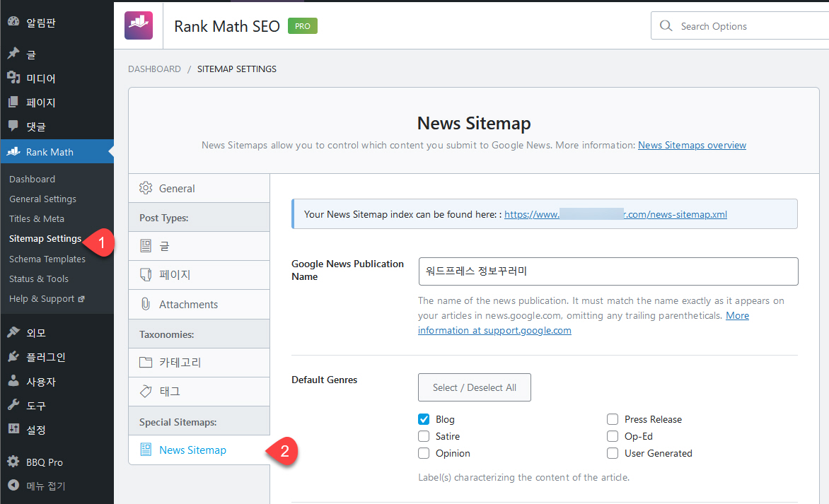
Task: Check the Opinion genre checkbox
Action: (424, 453)
